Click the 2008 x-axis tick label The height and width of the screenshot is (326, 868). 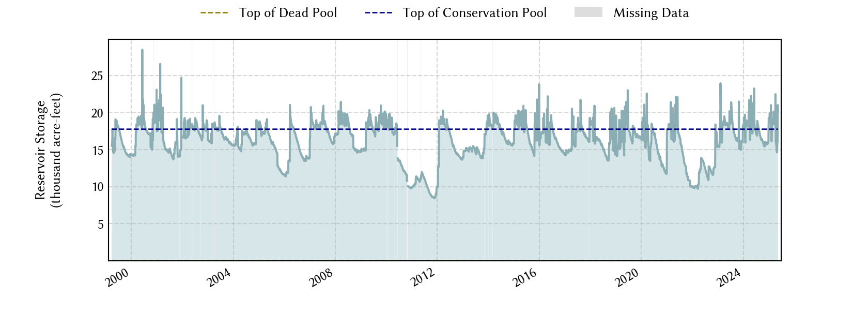[x=321, y=278]
